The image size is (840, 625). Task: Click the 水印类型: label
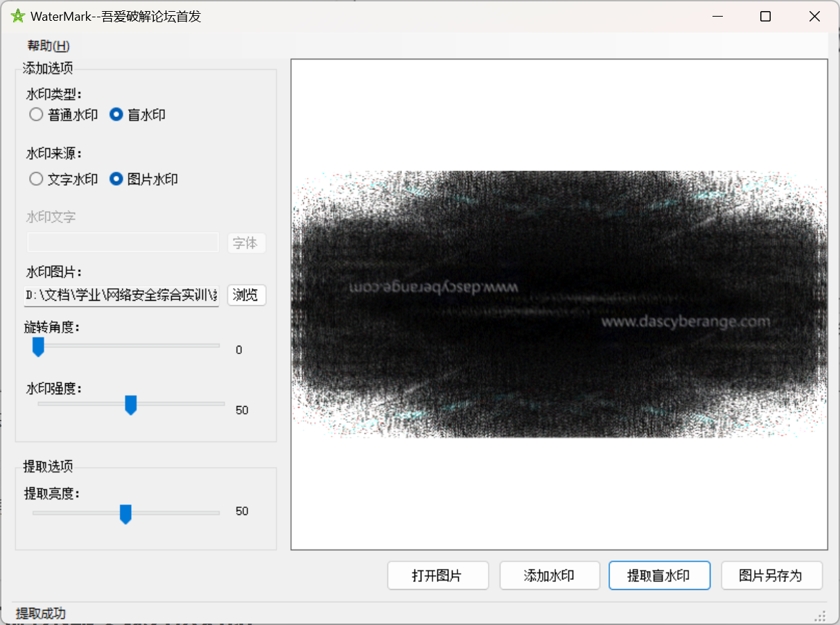click(x=54, y=94)
